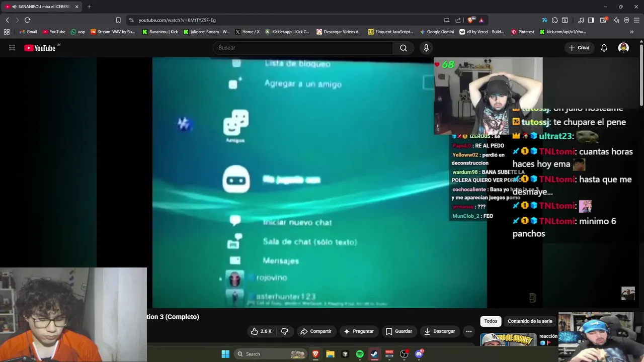This screenshot has height=362, width=644.
Task: Click the Descargar button
Action: 439,331
